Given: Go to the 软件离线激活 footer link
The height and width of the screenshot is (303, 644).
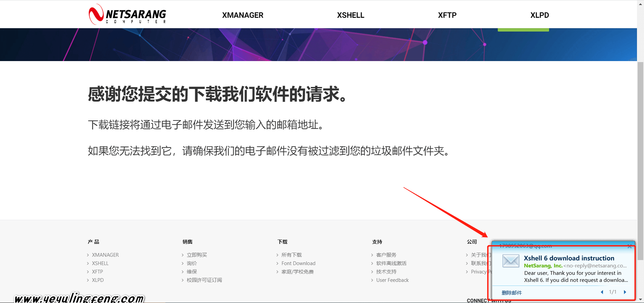Looking at the screenshot, I should 391,263.
